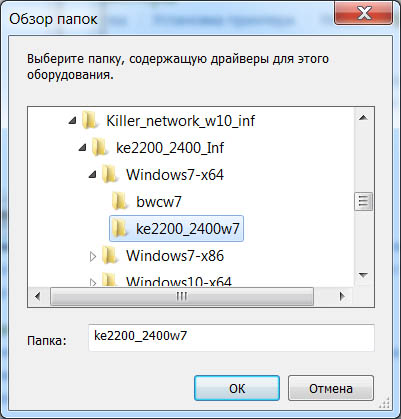401x419 pixels.
Task: Select the Killer_network_w10_inf folder name
Action: coord(181,121)
